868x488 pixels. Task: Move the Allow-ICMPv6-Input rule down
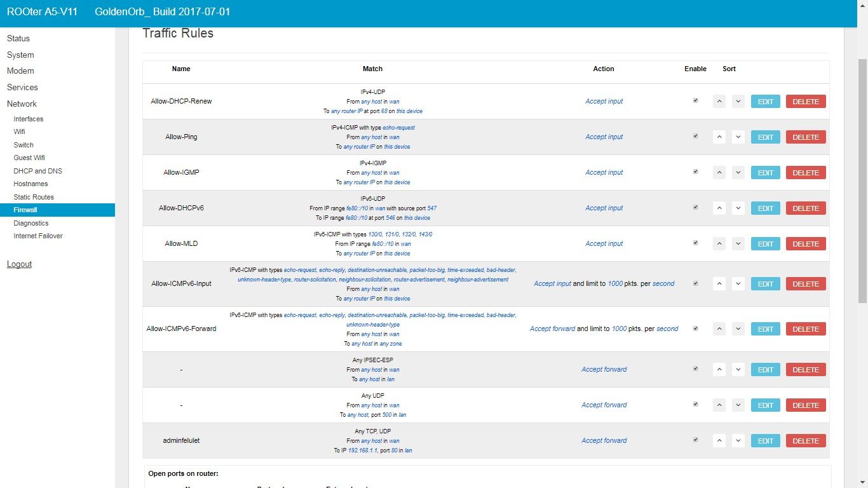pyautogui.click(x=738, y=283)
